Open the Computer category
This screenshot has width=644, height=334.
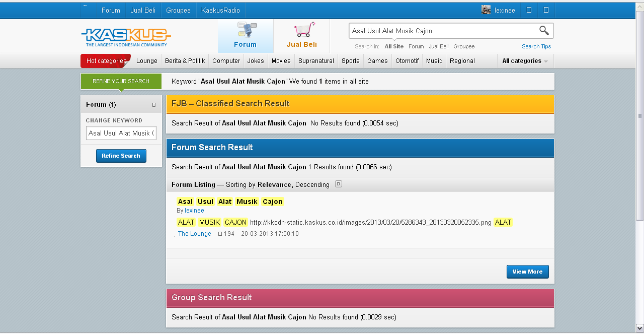pos(226,61)
